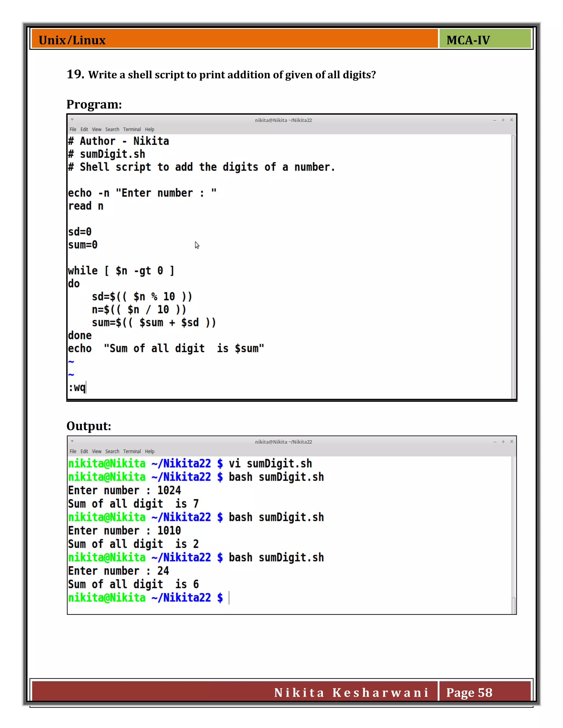Open Help menu in lower output terminal

pyautogui.click(x=150, y=451)
